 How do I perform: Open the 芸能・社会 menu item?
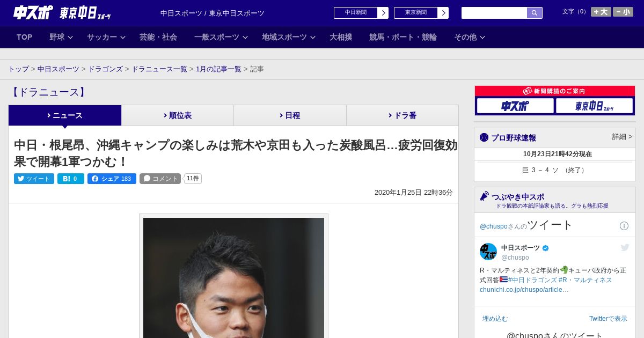coord(158,37)
